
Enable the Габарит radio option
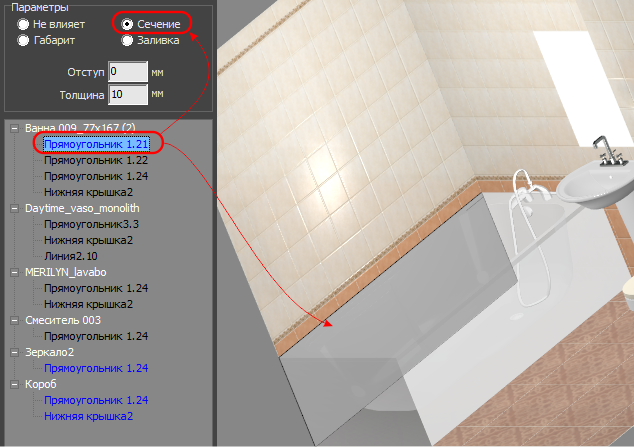[x=23, y=41]
